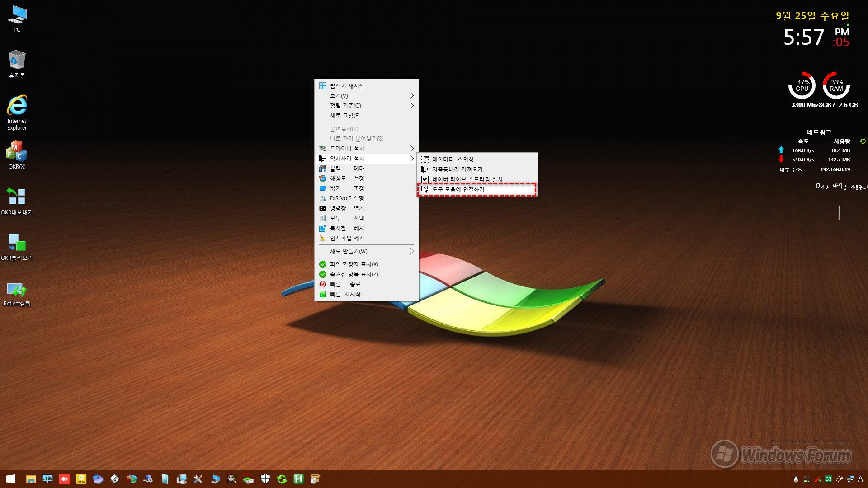Screen dimensions: 868x488
Task: Open the OKR불러오기 desktop shortcut
Action: (17, 247)
